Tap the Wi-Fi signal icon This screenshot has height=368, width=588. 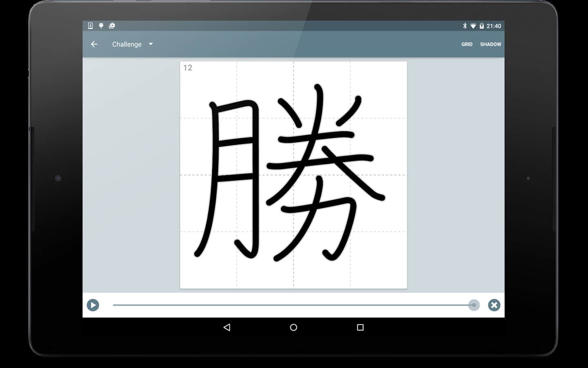pos(473,26)
